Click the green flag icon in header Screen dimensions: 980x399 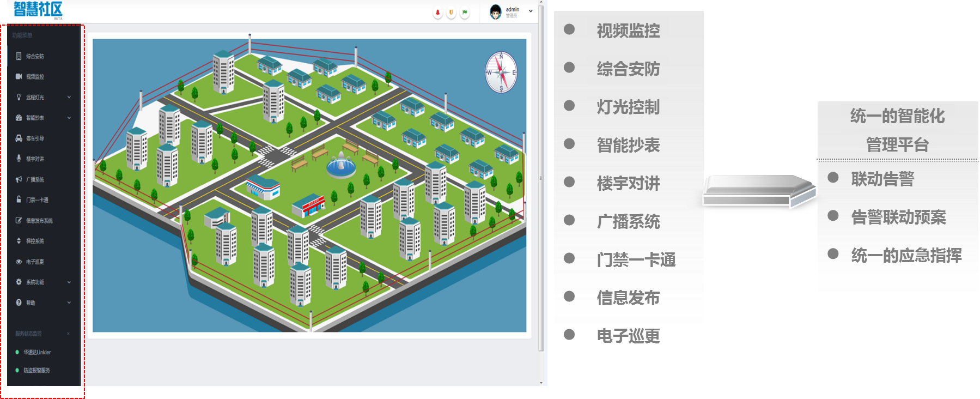tap(465, 13)
